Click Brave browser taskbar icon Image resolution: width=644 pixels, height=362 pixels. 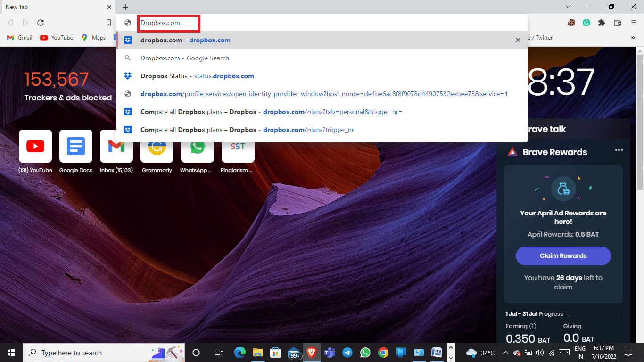pyautogui.click(x=311, y=353)
